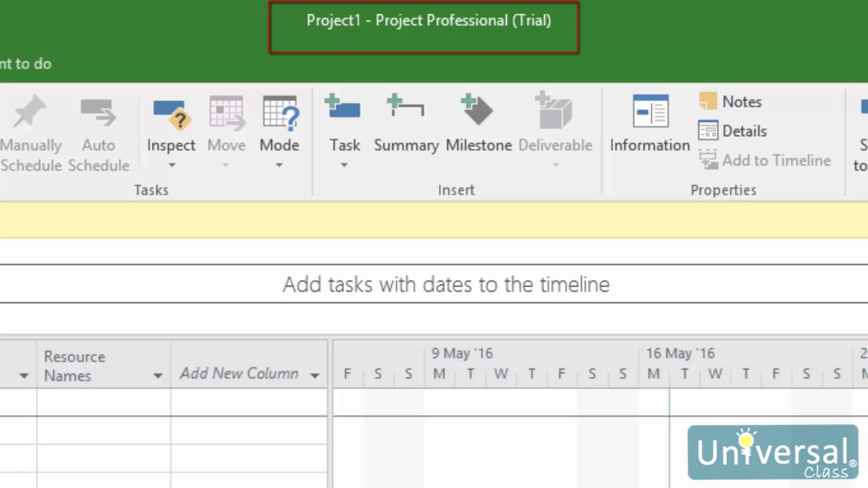868x488 pixels.
Task: Select the Resource Names column header
Action: [104, 365]
